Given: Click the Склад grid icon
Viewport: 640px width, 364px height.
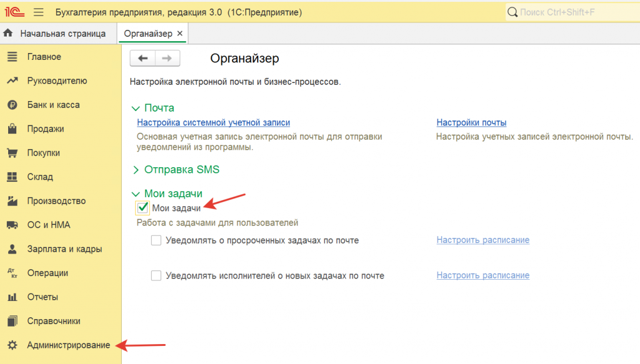Looking at the screenshot, I should pyautogui.click(x=12, y=177).
